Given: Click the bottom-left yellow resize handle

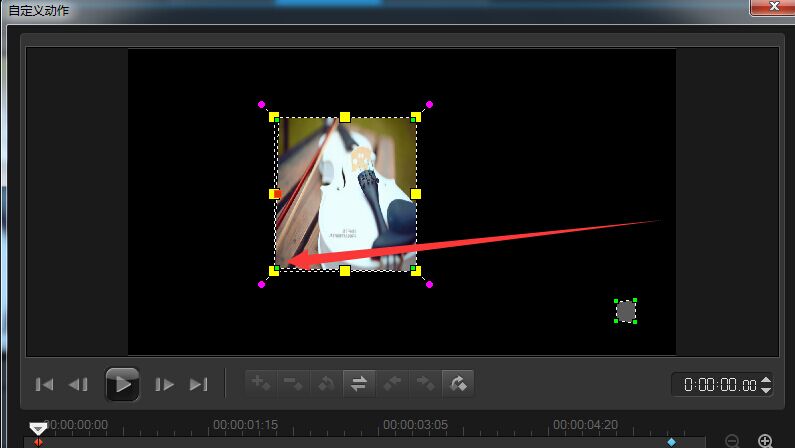Looking at the screenshot, I should 274,271.
